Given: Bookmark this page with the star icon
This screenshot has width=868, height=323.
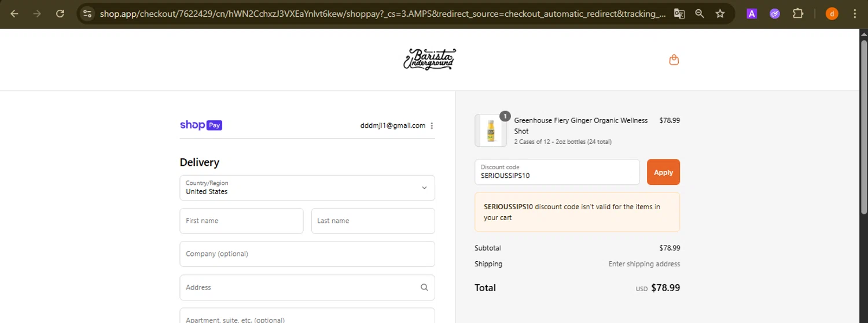Looking at the screenshot, I should coord(720,13).
